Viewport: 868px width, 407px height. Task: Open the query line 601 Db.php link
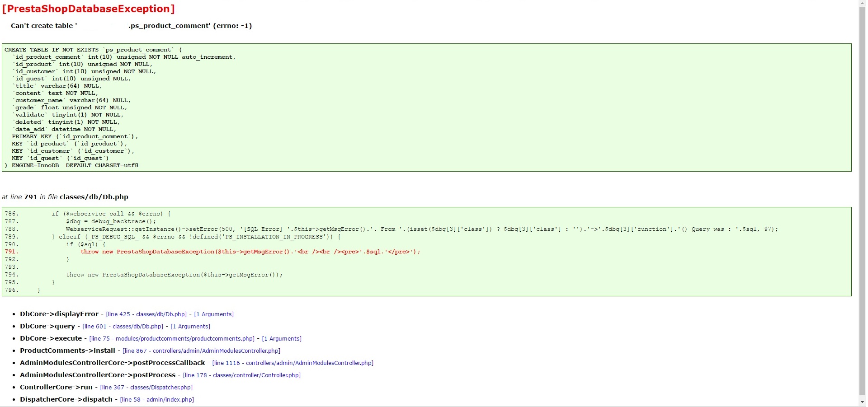point(123,327)
